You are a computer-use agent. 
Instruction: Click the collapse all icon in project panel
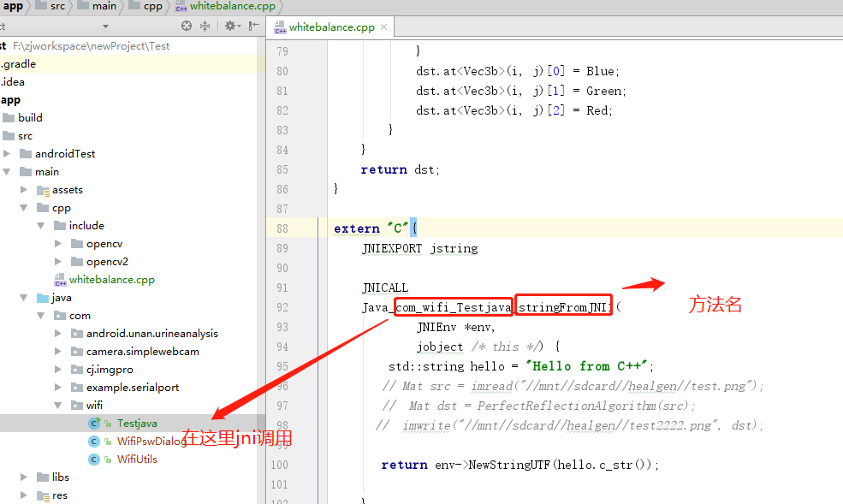[205, 26]
